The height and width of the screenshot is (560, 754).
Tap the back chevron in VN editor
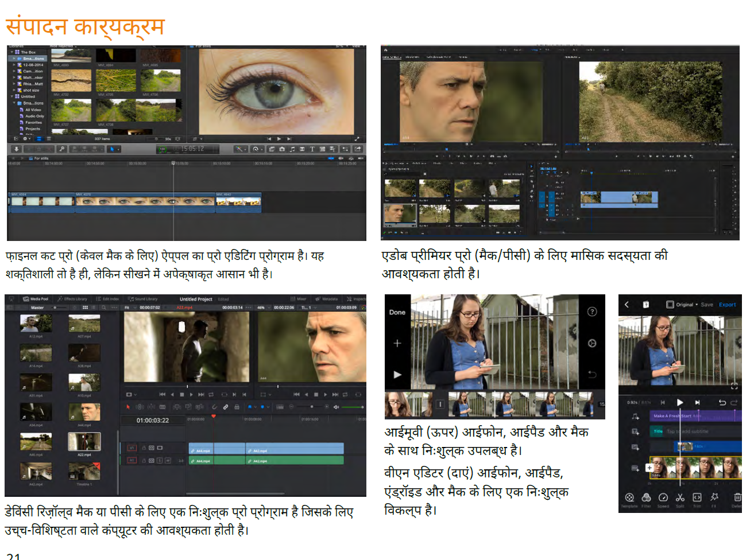point(627,305)
